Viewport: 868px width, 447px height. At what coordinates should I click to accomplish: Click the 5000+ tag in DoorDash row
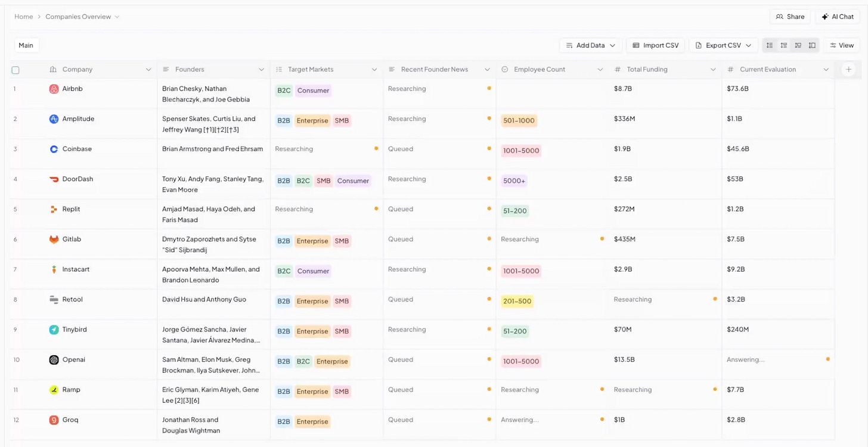(514, 181)
